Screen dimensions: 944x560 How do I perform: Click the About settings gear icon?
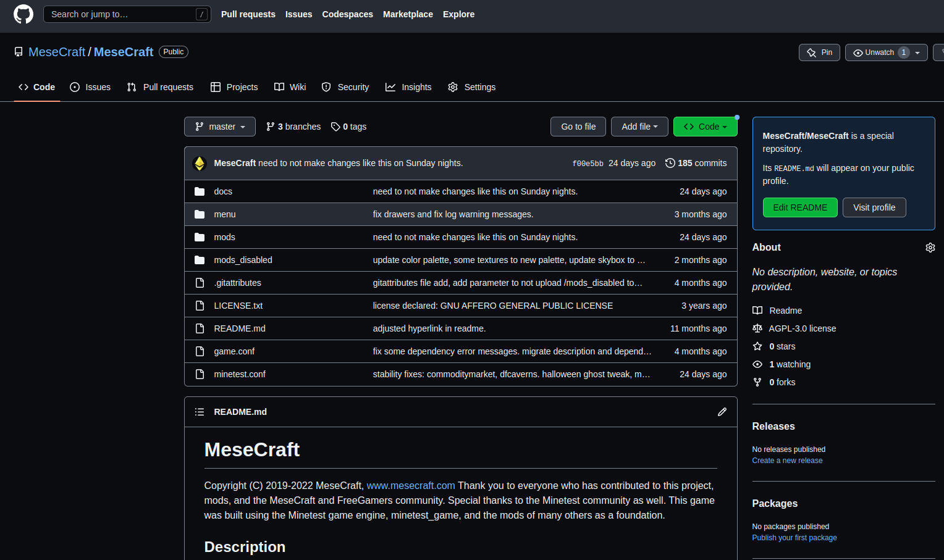(930, 248)
